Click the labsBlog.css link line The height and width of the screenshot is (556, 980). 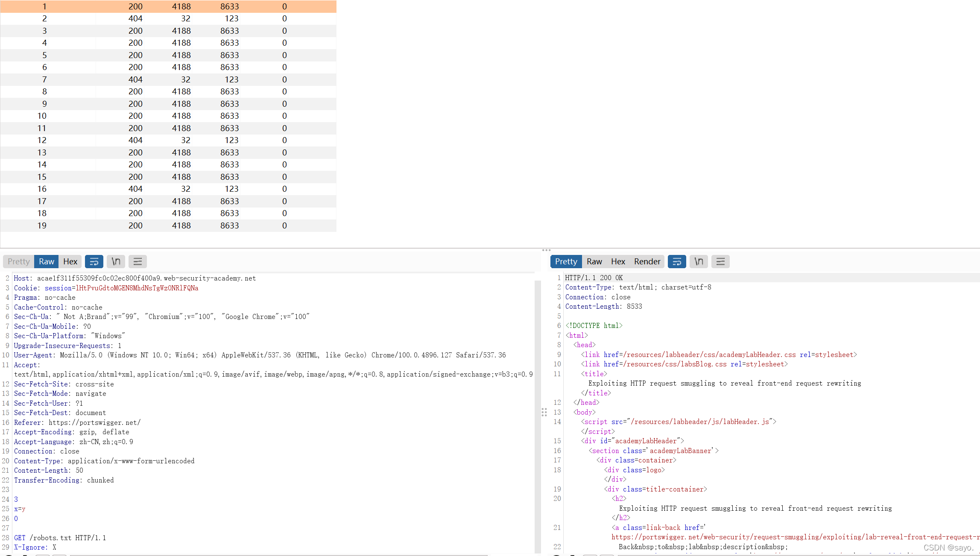pyautogui.click(x=684, y=364)
